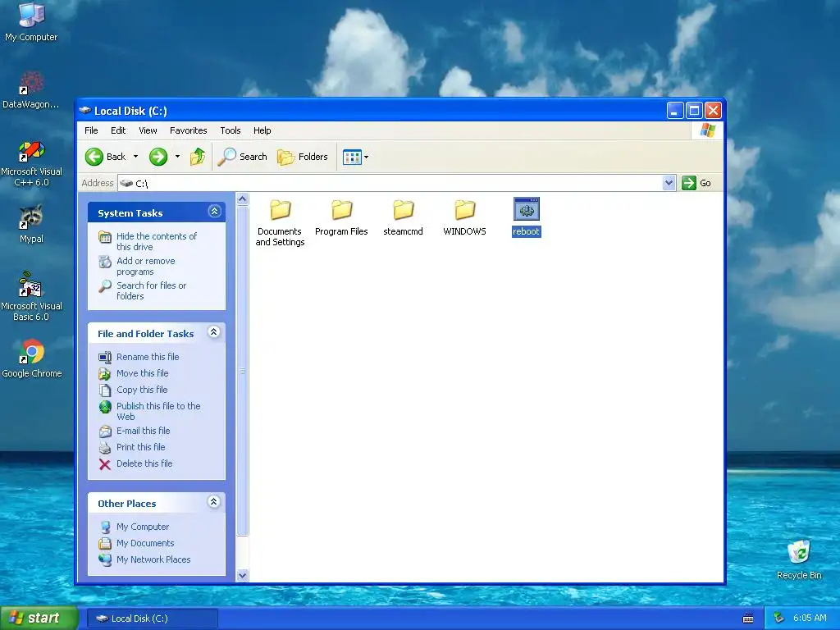Click the 6:05 AM clock
This screenshot has width=840, height=630.
pyautogui.click(x=810, y=619)
